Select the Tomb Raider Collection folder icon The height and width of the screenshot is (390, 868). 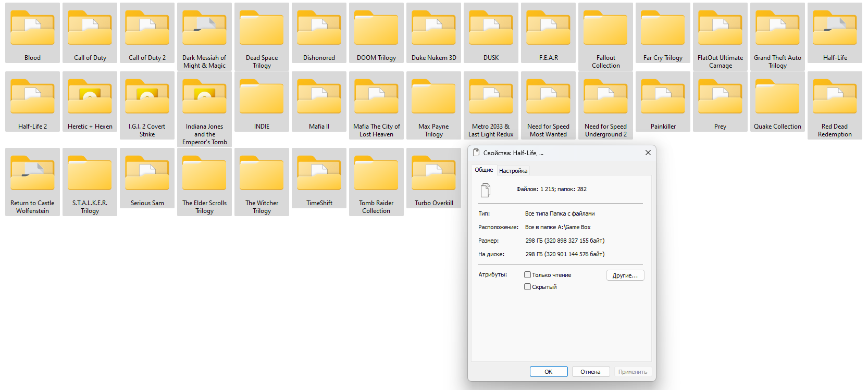pyautogui.click(x=376, y=173)
